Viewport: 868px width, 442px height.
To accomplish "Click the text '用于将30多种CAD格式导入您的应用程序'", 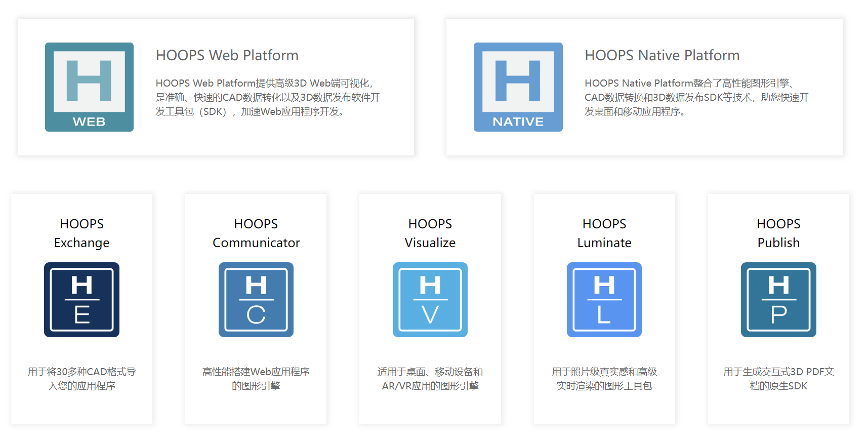I will click(81, 379).
